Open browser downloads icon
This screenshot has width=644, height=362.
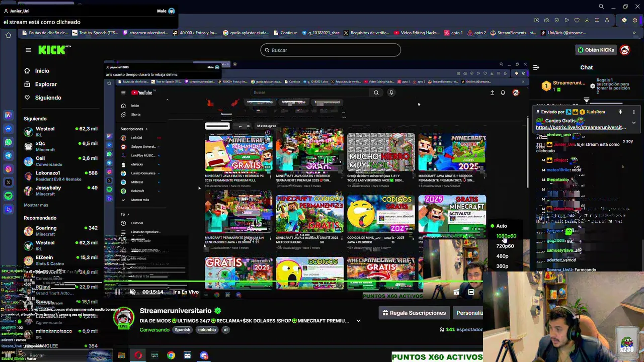point(587,20)
